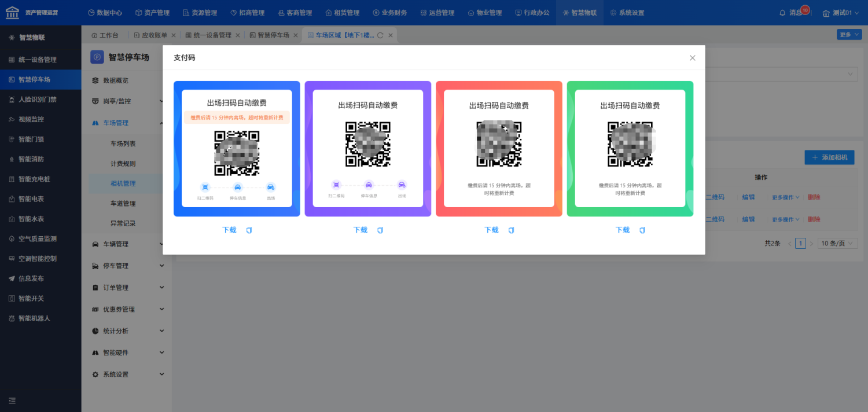
Task: Click the green card's QR code image
Action: pos(630,144)
